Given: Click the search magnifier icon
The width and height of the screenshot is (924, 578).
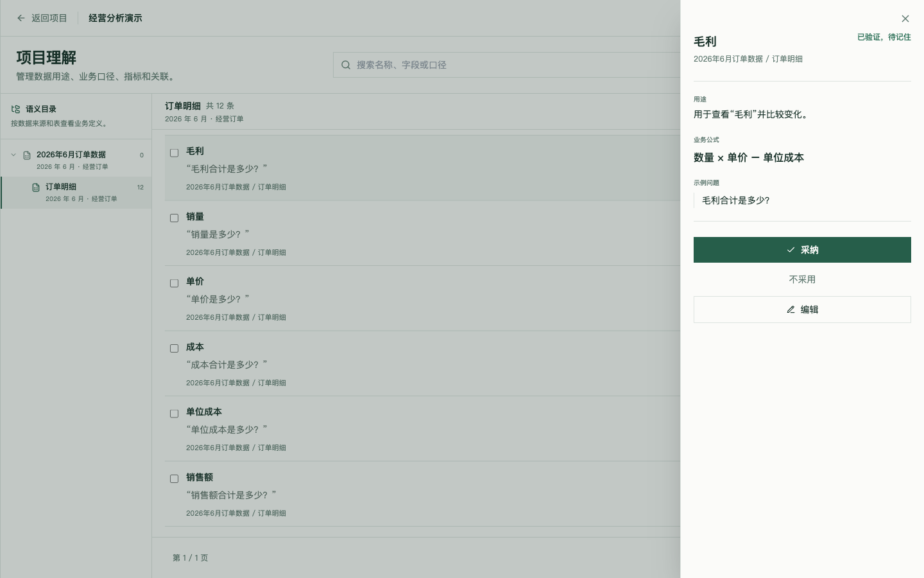Looking at the screenshot, I should point(346,65).
